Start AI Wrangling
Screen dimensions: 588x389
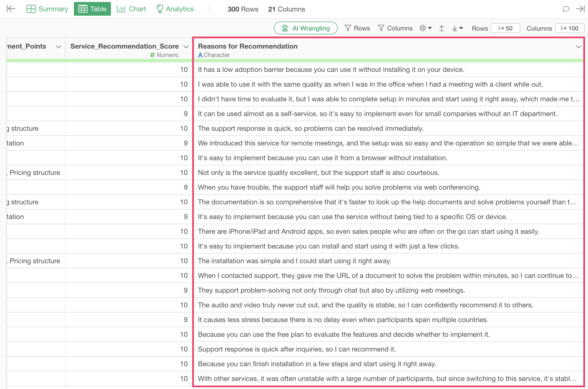click(x=306, y=28)
